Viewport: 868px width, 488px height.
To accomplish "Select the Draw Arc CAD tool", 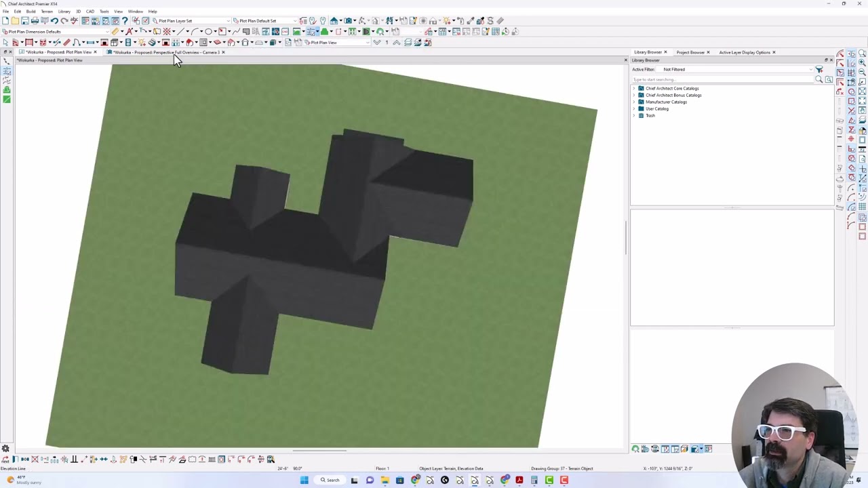I will click(x=195, y=32).
